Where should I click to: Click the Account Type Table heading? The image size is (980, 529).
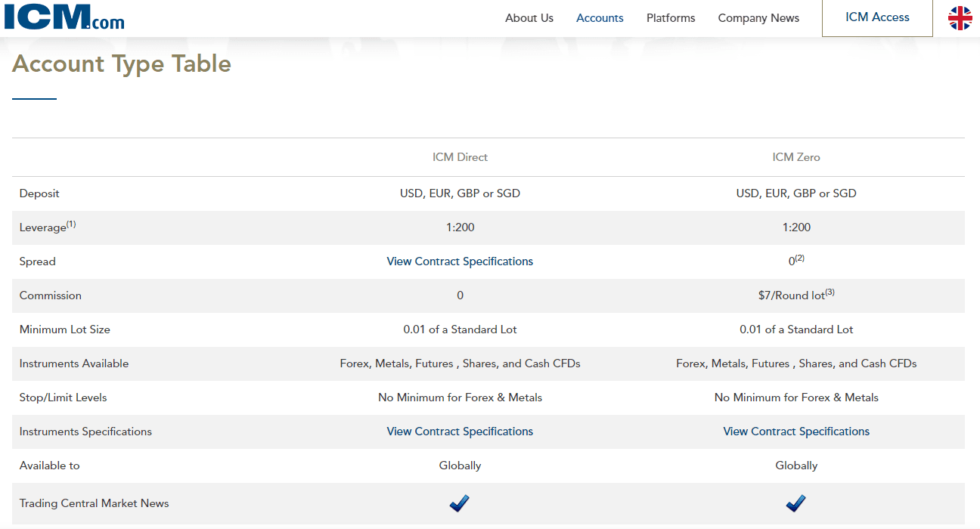[x=122, y=63]
